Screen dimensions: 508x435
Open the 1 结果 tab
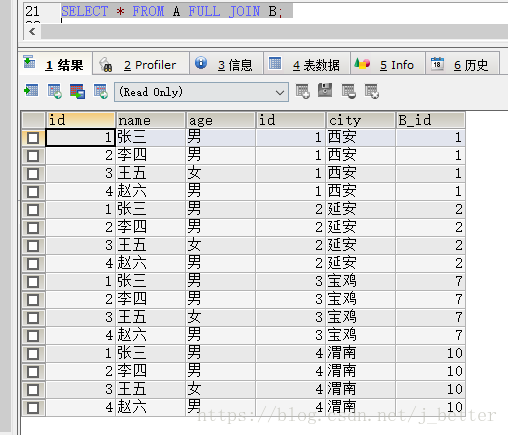[x=55, y=64]
